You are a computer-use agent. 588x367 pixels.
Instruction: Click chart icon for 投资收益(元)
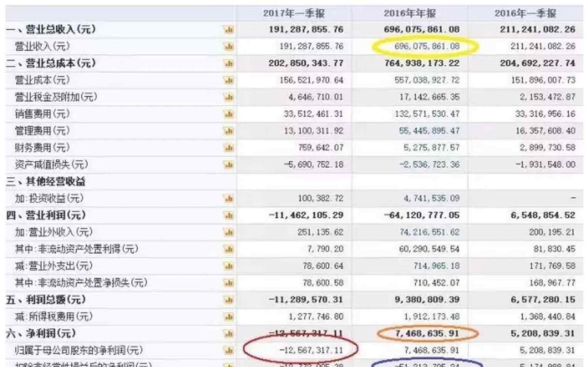(228, 199)
